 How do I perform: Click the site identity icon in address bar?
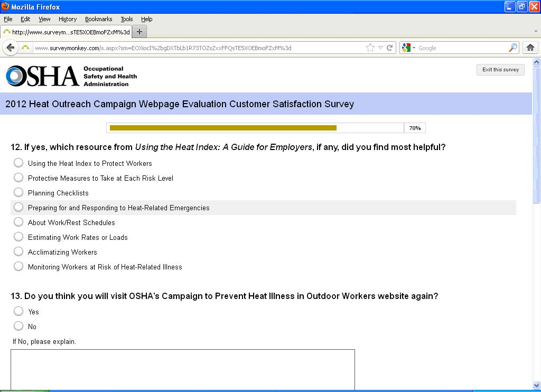[x=25, y=48]
